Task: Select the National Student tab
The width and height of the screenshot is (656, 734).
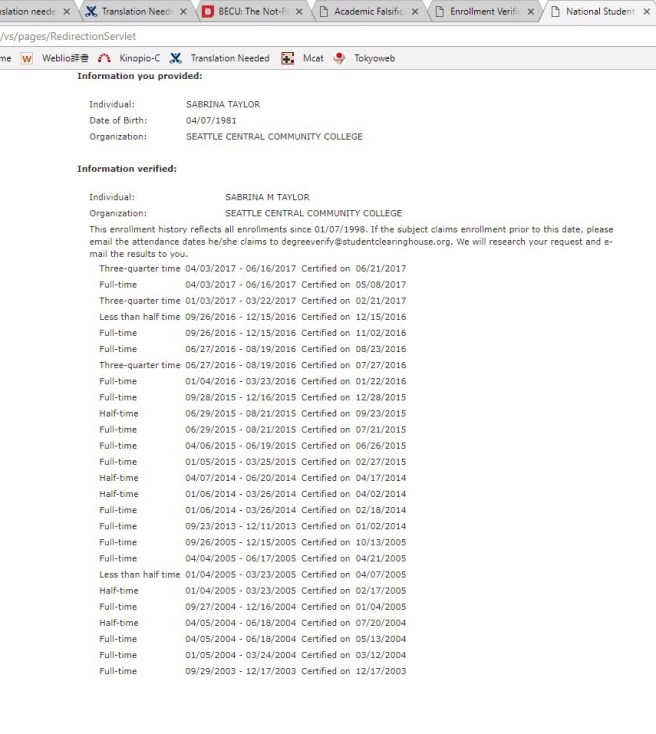Action: point(598,12)
